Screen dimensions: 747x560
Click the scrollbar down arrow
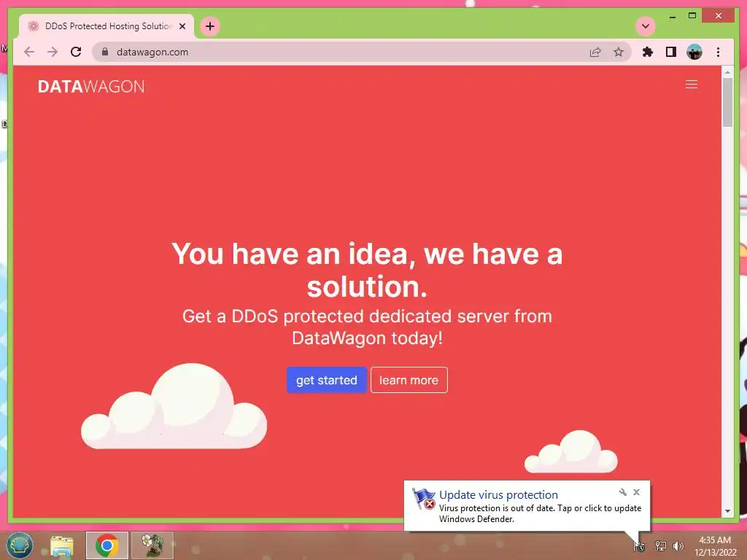point(727,511)
